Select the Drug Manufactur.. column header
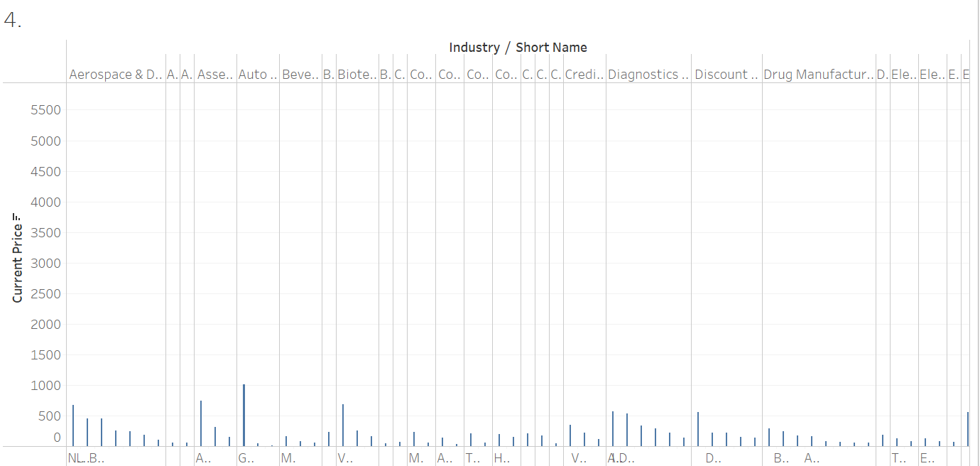The image size is (980, 466). coord(818,75)
